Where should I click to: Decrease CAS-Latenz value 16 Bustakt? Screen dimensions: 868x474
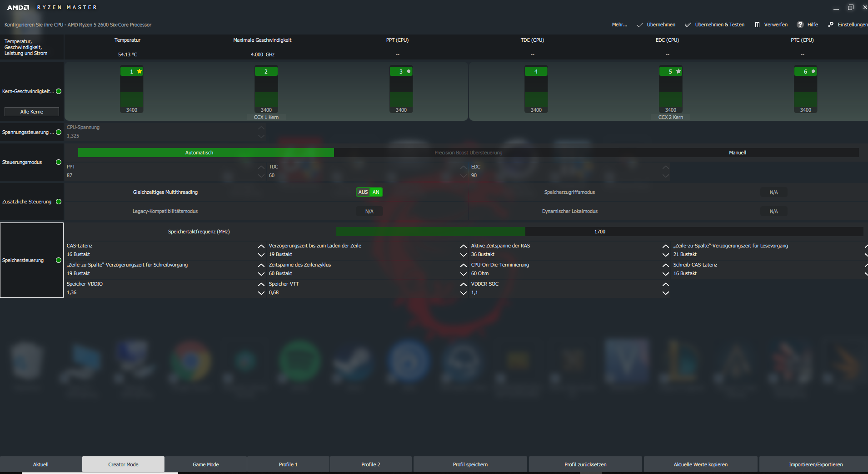click(x=261, y=255)
